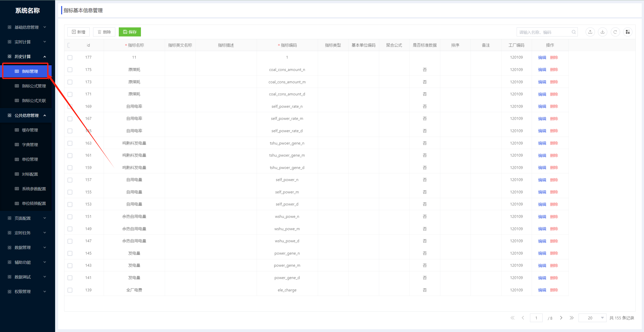Expand the 数据管理 menu chevron
The image size is (644, 332).
(x=45, y=248)
